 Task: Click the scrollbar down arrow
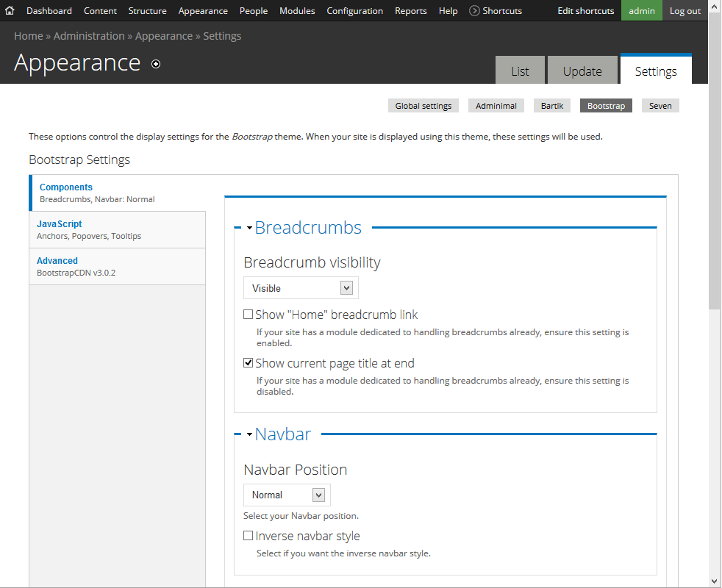point(715,581)
